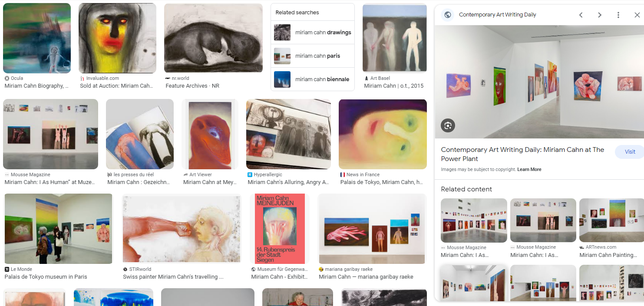644x306 pixels.
Task: Close the image preview panel
Action: pos(637,15)
